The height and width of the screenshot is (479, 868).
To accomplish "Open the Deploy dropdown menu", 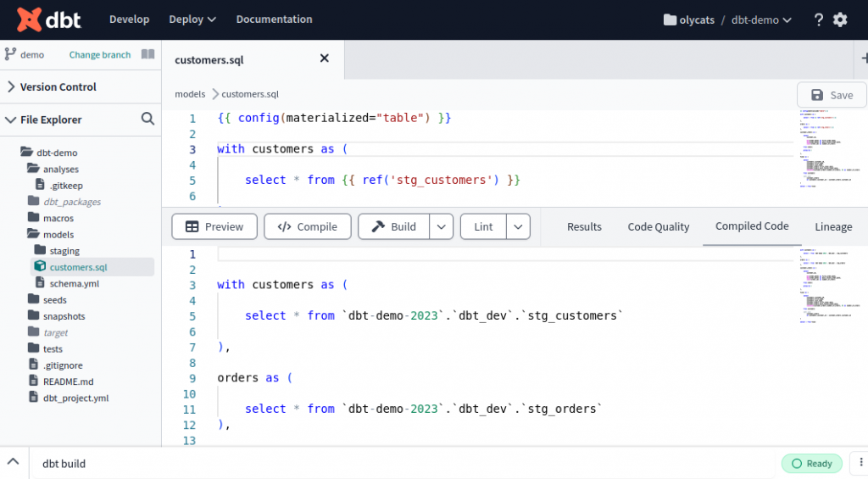I will pos(192,19).
